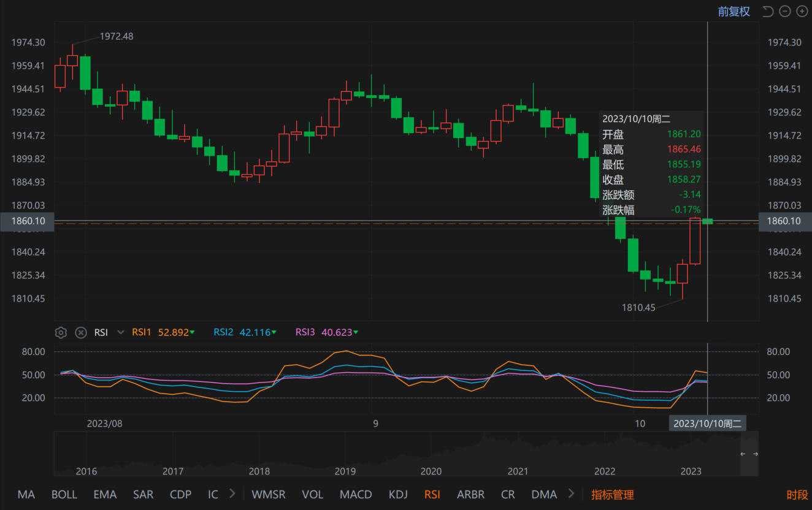The width and height of the screenshot is (812, 510).
Task: Switch to KDJ indicator
Action: point(399,495)
